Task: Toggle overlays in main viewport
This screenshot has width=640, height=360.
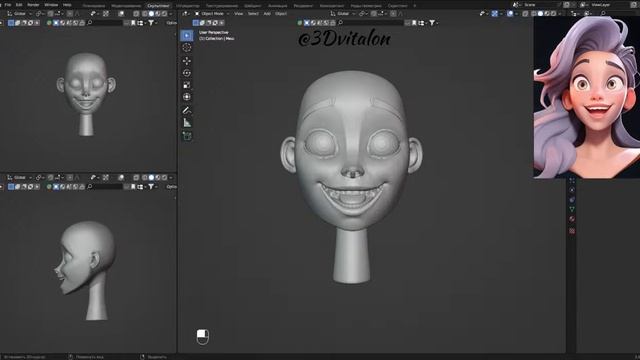Action: point(510,13)
